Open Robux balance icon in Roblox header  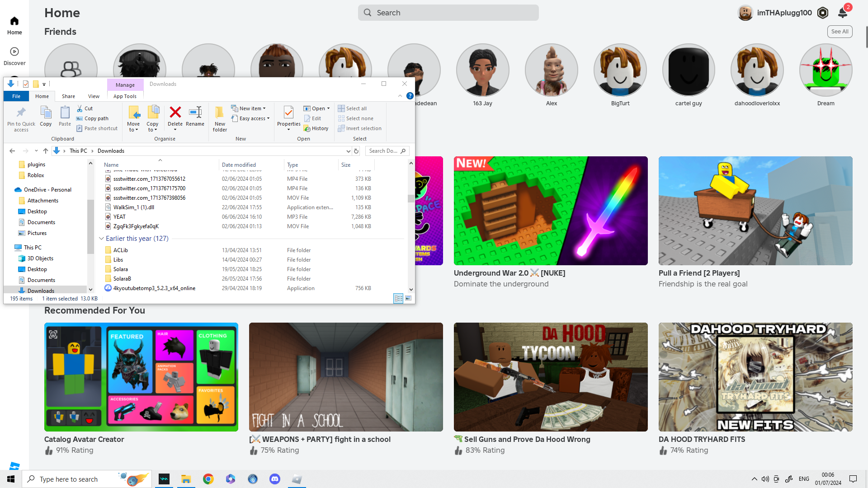click(823, 13)
